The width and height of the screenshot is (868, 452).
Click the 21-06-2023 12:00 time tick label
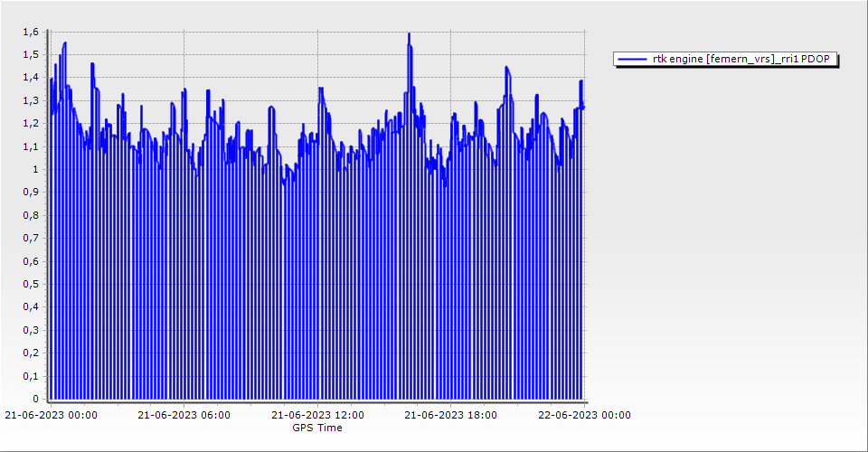pos(318,416)
